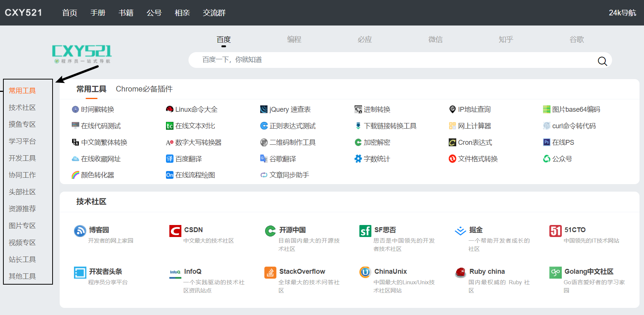Open the 掘金 community card

[x=493, y=238]
